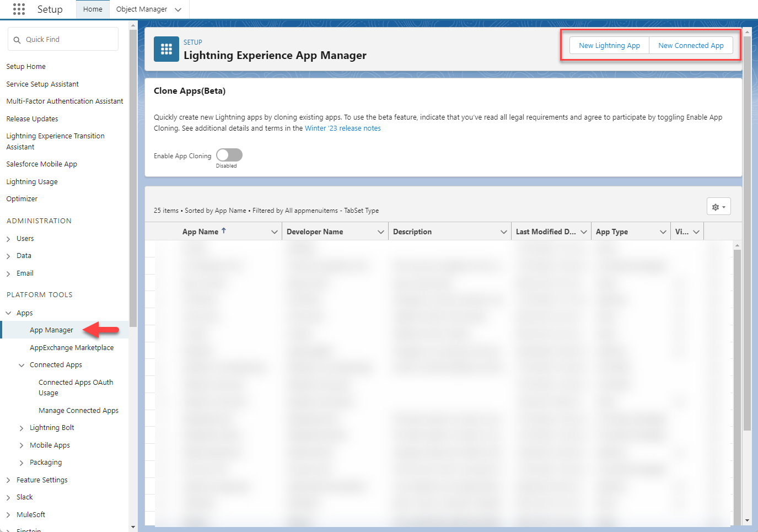Viewport: 758px width, 532px height.
Task: Open Lightning Usage page
Action: [x=32, y=182]
